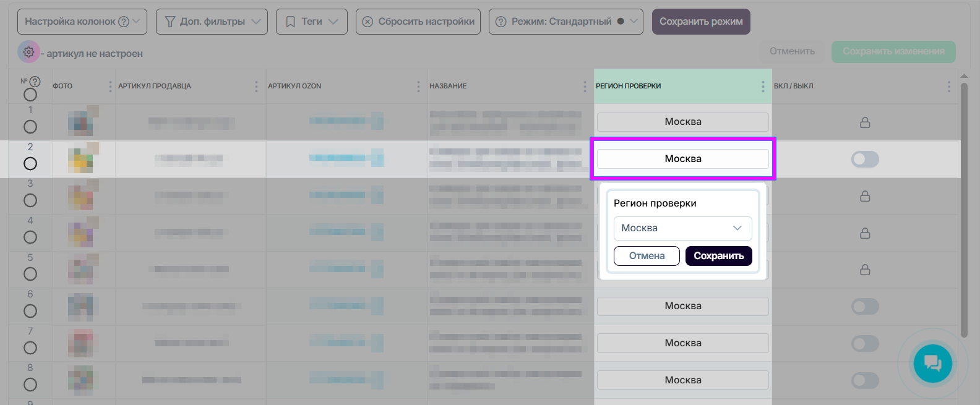The image size is (980, 405).
Task: Select radio button for row 6
Action: pos(30,311)
